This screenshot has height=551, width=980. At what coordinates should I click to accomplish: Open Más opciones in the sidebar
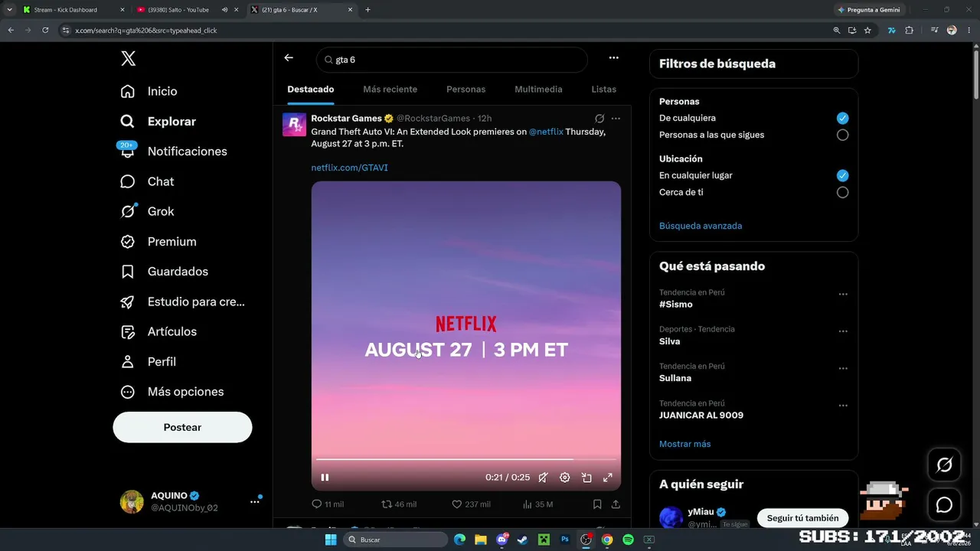coord(171,392)
